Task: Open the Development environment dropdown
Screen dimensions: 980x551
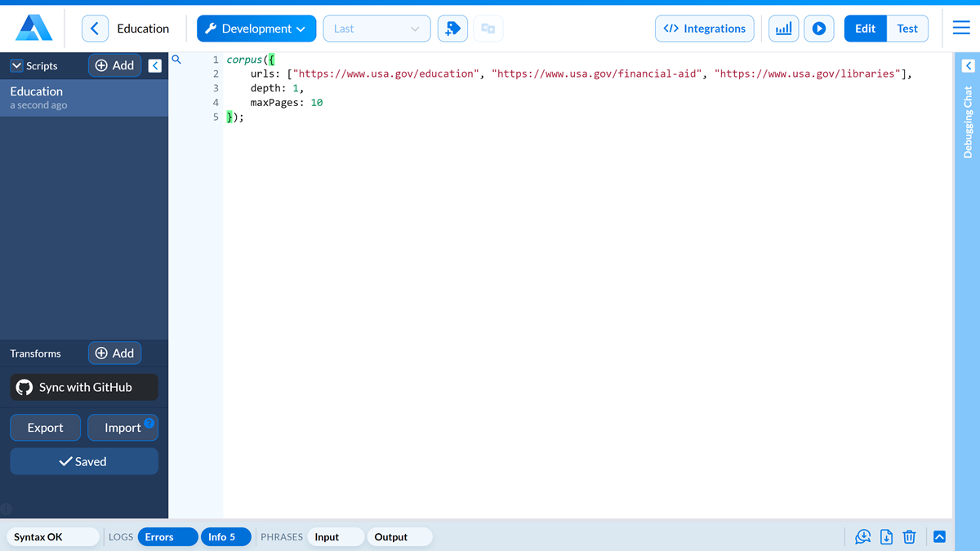Action: pyautogui.click(x=256, y=28)
